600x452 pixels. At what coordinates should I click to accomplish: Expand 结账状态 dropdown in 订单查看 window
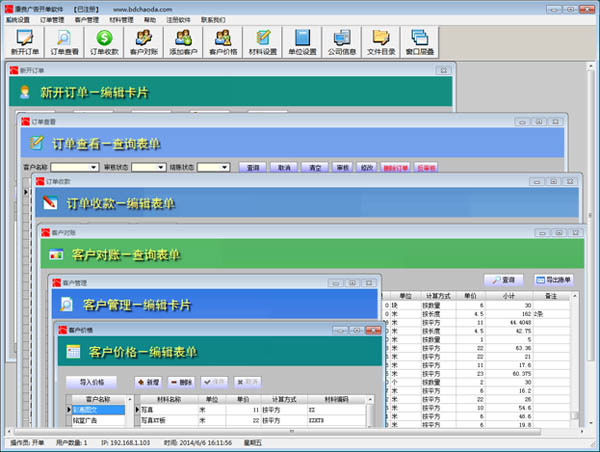pyautogui.click(x=225, y=167)
